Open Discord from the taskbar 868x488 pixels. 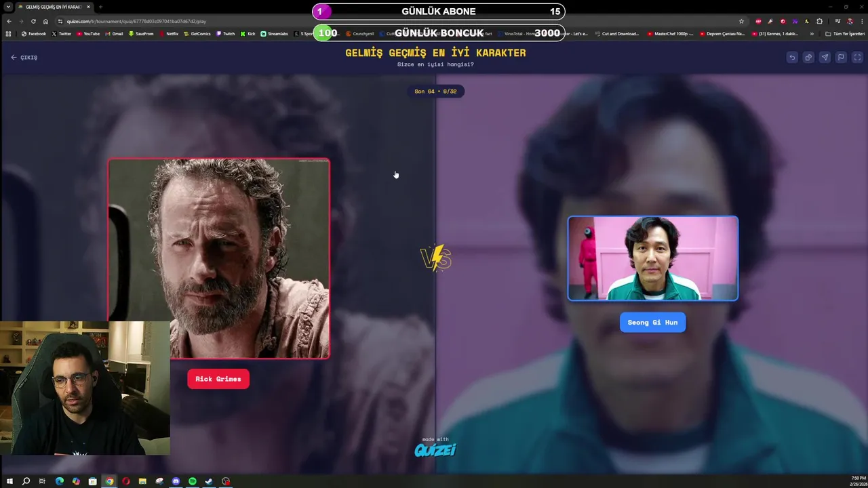(x=176, y=481)
